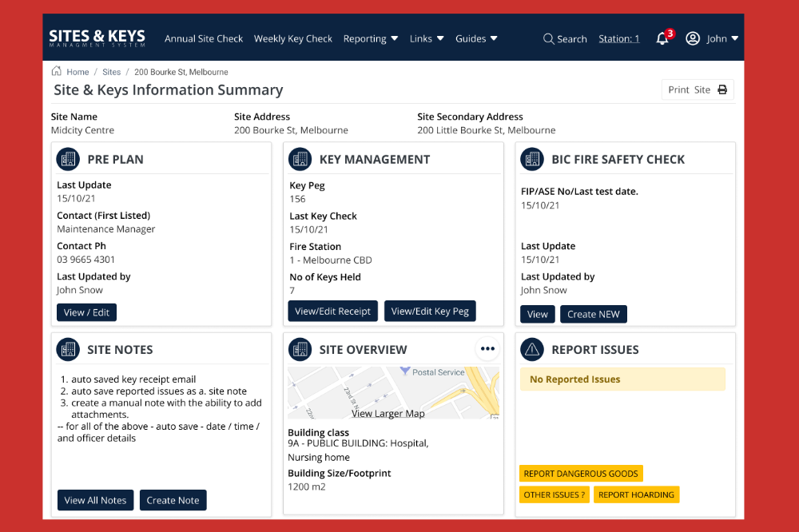Click View in BIC Fire Safety Check

pyautogui.click(x=538, y=315)
